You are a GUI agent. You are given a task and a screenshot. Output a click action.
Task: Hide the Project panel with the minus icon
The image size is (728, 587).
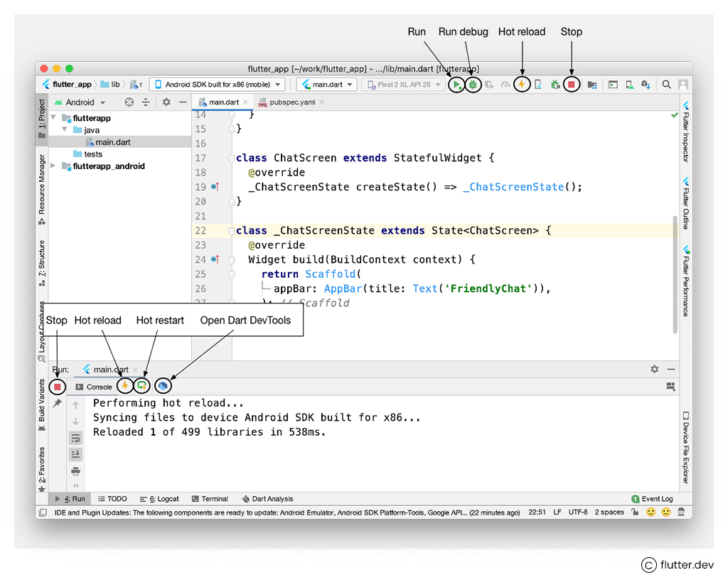pos(183,102)
